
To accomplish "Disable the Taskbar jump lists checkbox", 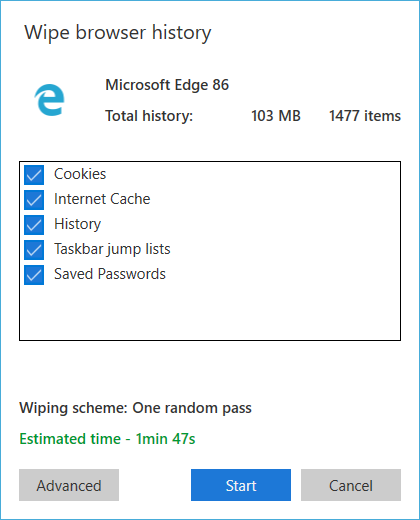I will click(34, 250).
